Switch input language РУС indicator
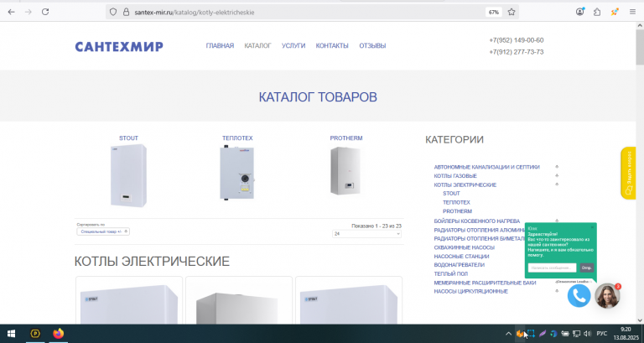644x343 pixels. click(x=602, y=334)
